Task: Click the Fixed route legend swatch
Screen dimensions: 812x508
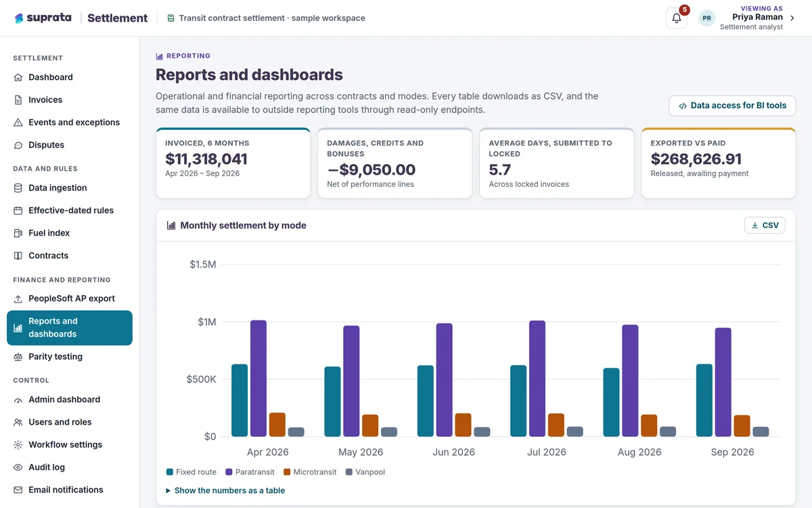Action: (170, 472)
